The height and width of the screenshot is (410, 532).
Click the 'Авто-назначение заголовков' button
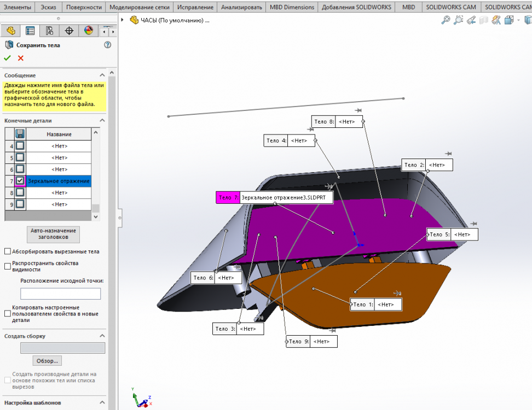[53, 234]
